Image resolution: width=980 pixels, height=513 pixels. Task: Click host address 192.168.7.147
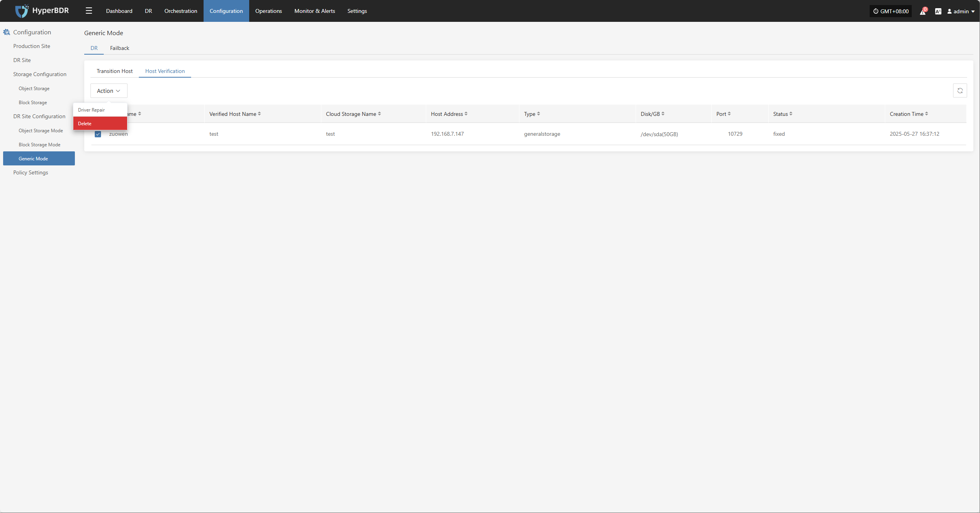[447, 134]
